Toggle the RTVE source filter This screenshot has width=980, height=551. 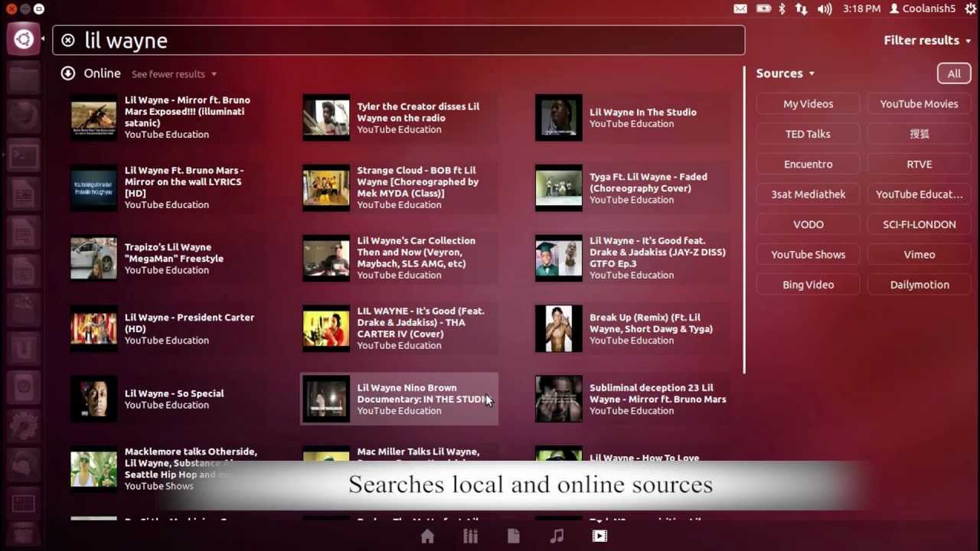(919, 165)
